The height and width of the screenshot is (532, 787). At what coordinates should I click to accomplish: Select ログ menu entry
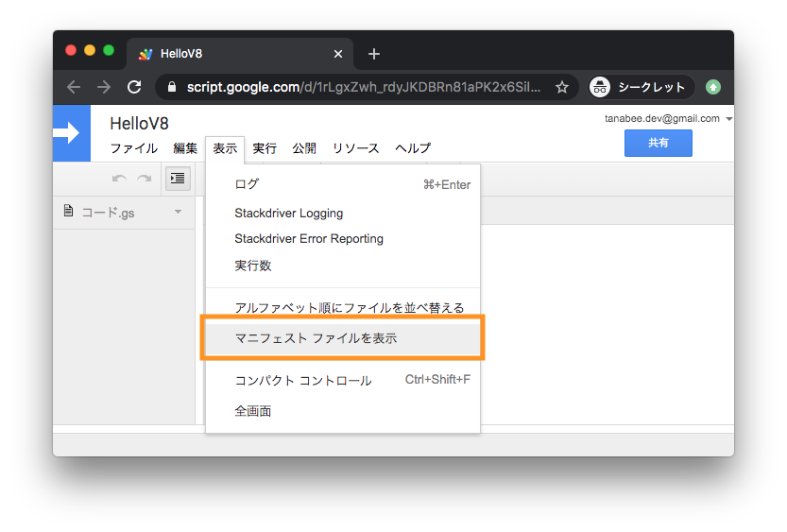click(343, 184)
